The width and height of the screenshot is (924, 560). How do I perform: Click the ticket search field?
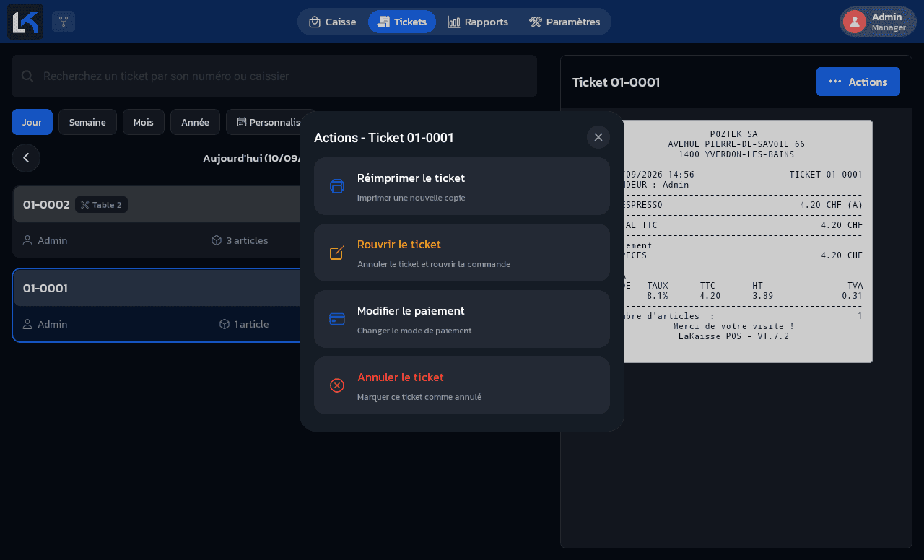274,76
